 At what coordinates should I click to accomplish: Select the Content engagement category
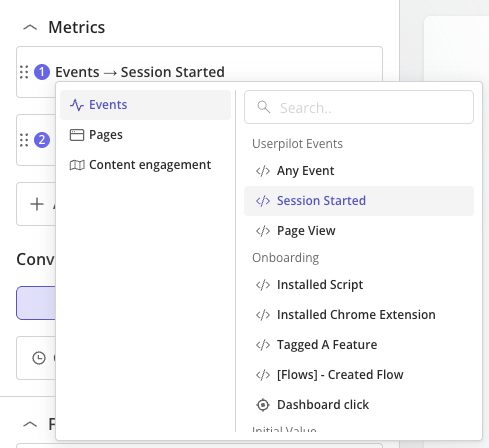[145, 165]
